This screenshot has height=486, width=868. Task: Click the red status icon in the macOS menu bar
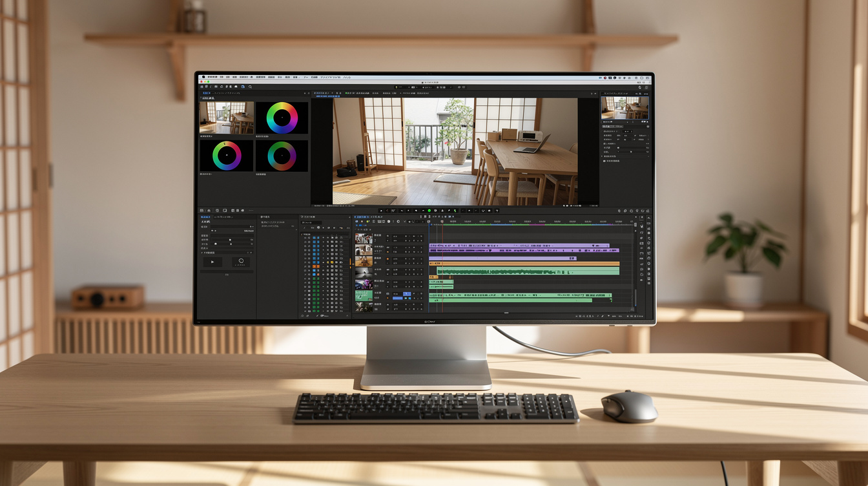(x=605, y=78)
